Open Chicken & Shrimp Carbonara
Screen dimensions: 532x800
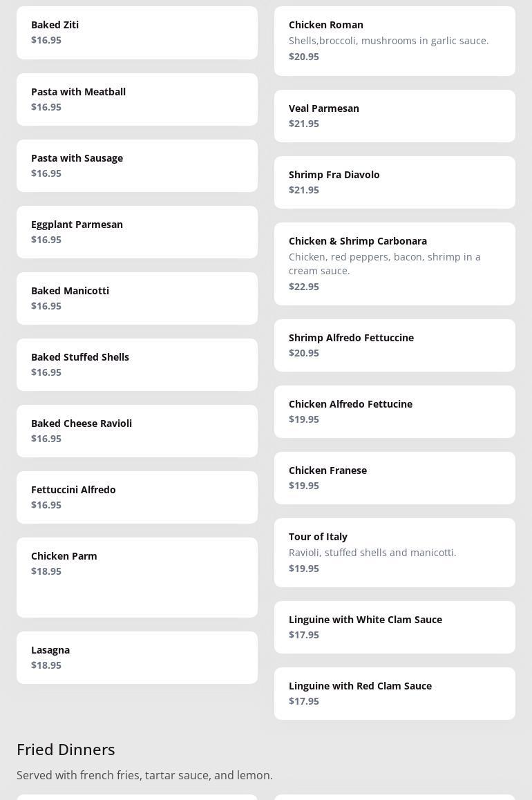click(x=395, y=264)
